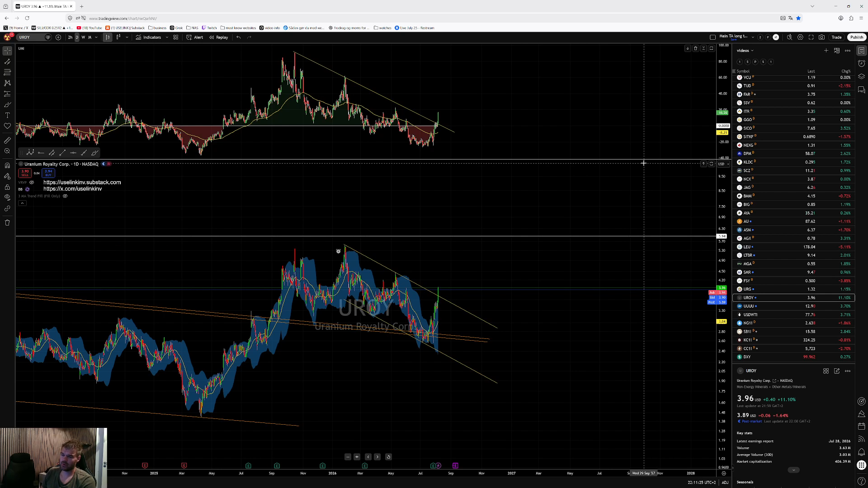Select the M circle layout button
The height and width of the screenshot is (488, 868).
776,38
